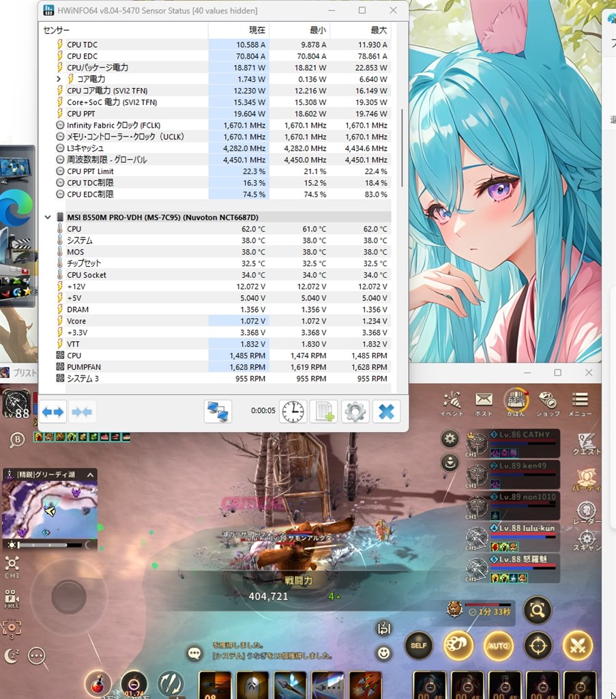The height and width of the screenshot is (699, 616).
Task: Click the crossed swords attack button
Action: pos(578,646)
